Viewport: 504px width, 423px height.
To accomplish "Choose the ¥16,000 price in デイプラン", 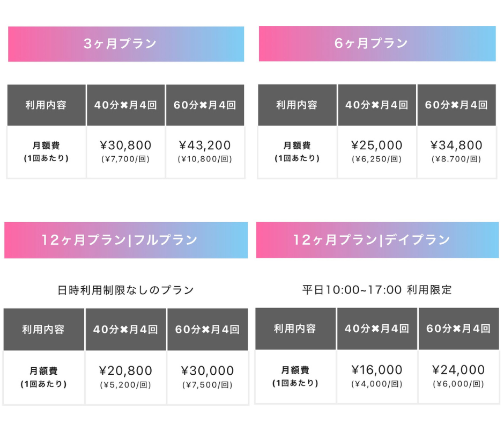I will [x=377, y=369].
